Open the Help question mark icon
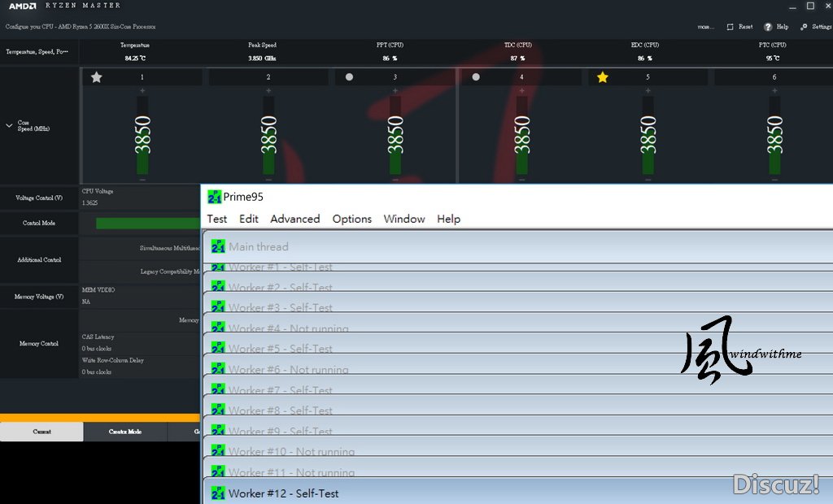Image resolution: width=833 pixels, height=504 pixels. 768,27
